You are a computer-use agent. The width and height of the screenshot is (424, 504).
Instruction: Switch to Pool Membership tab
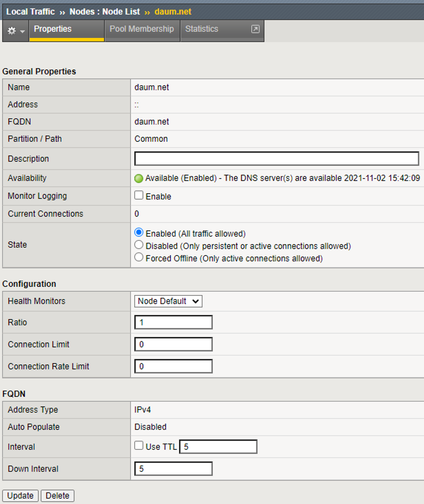click(142, 29)
